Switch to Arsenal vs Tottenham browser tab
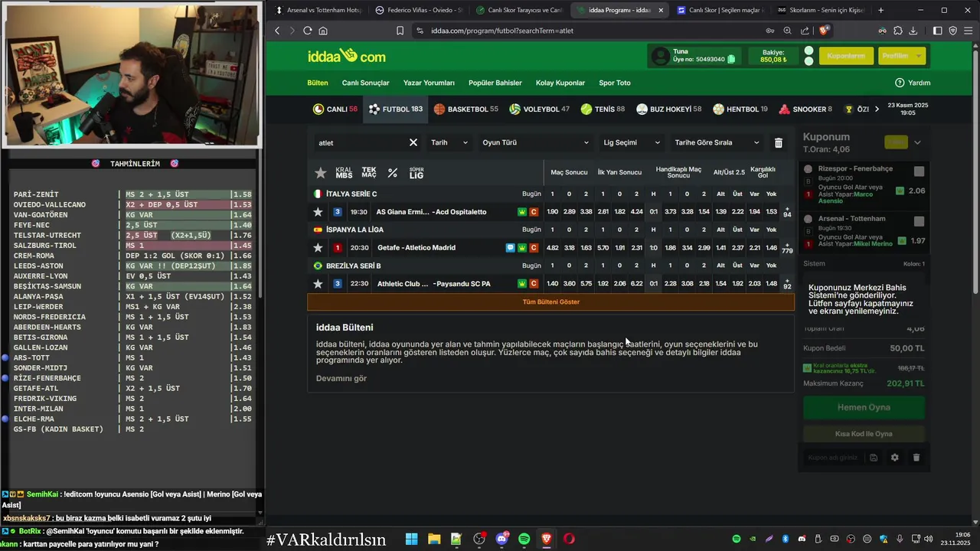This screenshot has width=980, height=551. point(316,10)
